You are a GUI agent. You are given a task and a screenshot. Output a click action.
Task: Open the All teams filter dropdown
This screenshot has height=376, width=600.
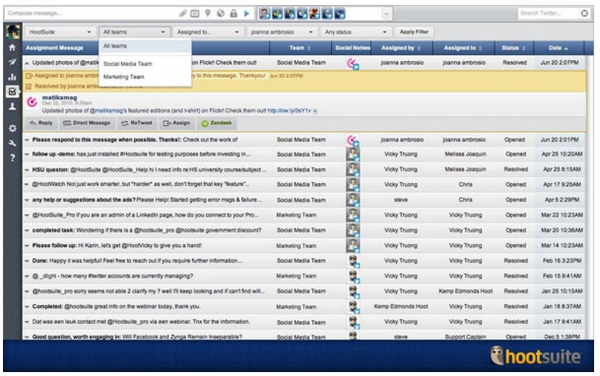134,32
